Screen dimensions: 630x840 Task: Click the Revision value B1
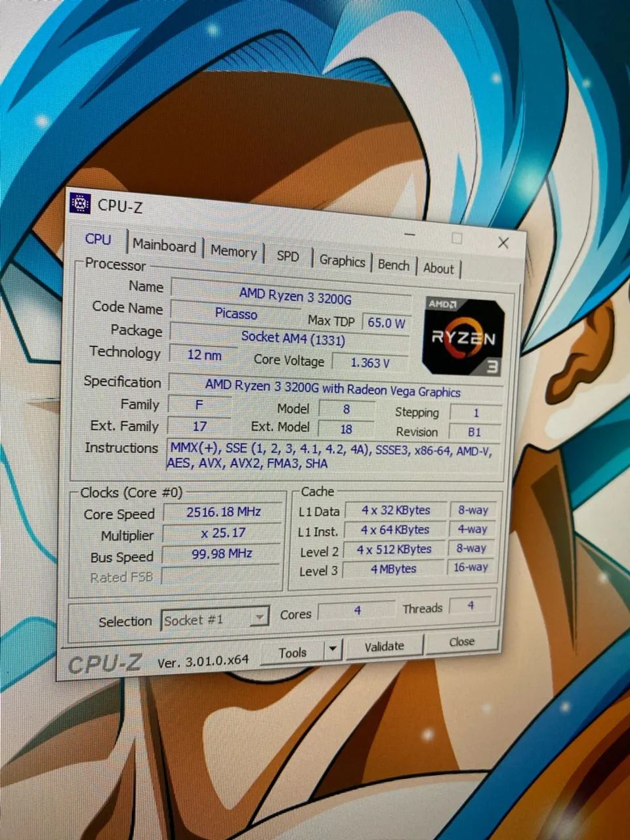pyautogui.click(x=474, y=432)
